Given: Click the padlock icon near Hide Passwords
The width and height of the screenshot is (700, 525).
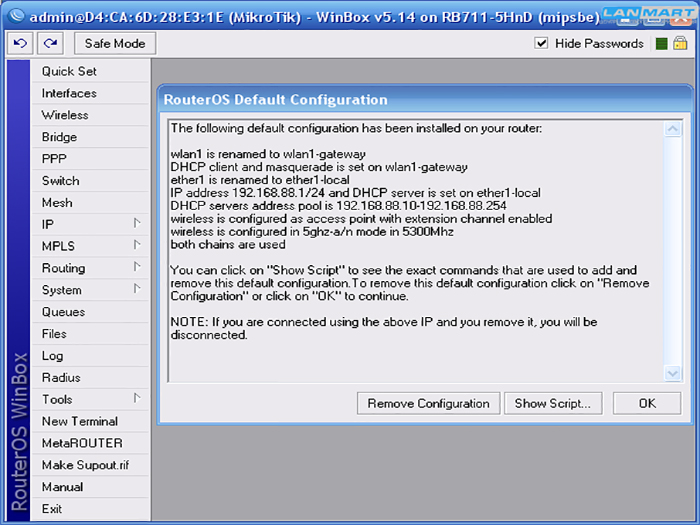Looking at the screenshot, I should (680, 43).
